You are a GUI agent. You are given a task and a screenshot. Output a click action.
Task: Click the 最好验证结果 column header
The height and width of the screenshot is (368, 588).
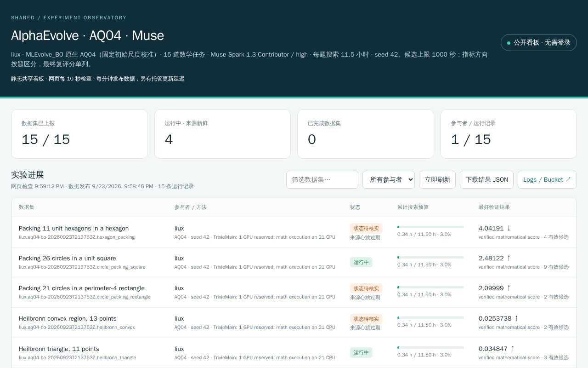tap(494, 207)
